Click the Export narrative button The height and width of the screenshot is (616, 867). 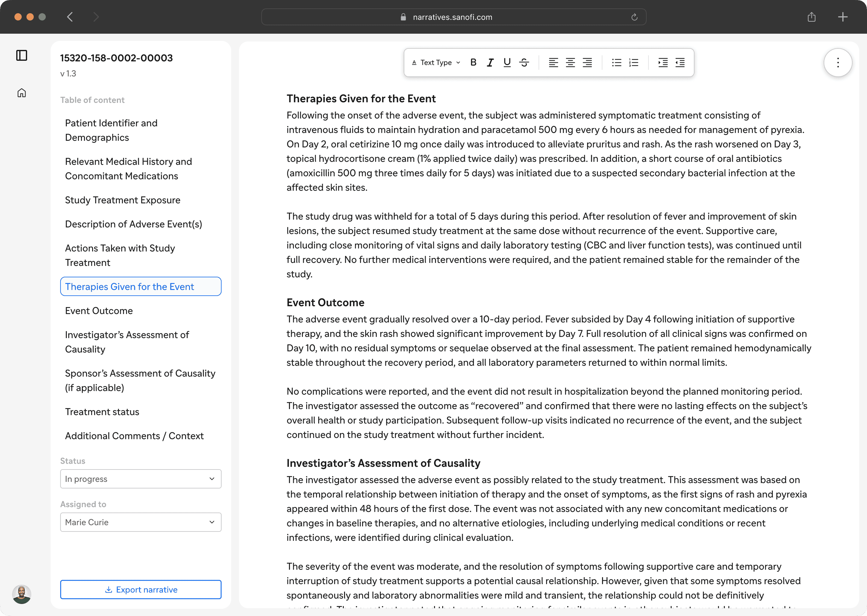tap(141, 590)
